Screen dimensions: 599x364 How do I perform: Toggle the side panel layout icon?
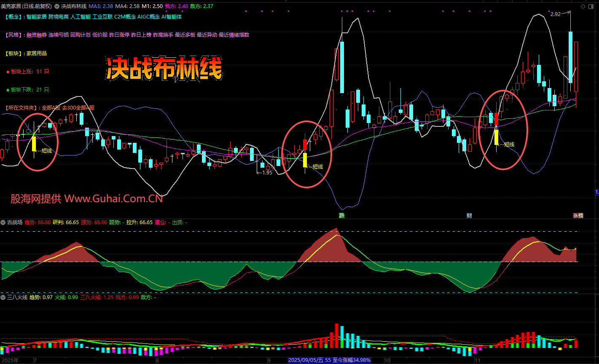point(591,6)
